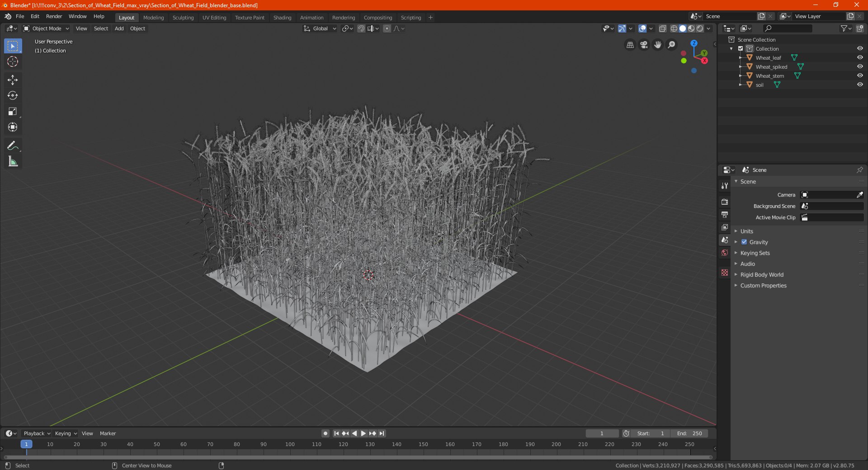The image size is (868, 470).
Task: Open the Global transform orientation dropdown
Action: point(320,28)
